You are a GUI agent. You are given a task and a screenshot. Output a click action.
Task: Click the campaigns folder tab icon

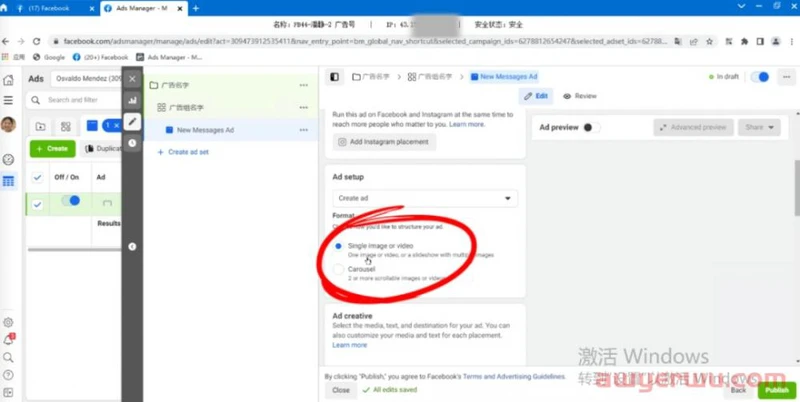[40, 126]
